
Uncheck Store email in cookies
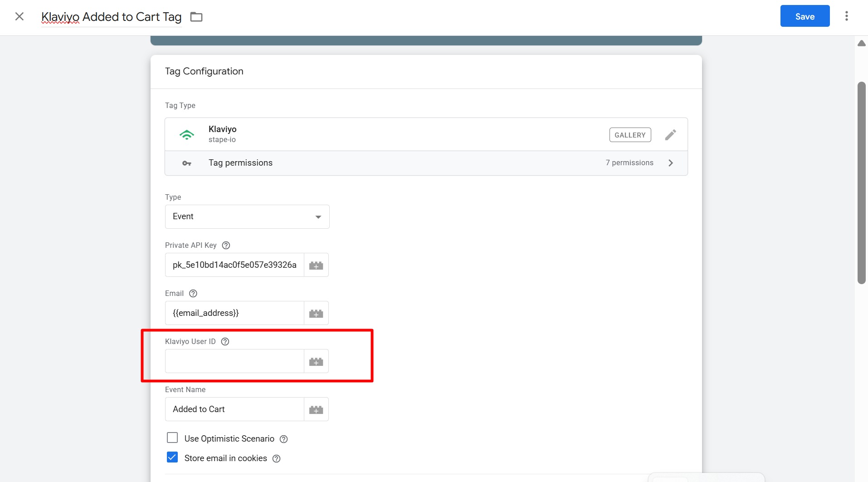[x=172, y=457]
